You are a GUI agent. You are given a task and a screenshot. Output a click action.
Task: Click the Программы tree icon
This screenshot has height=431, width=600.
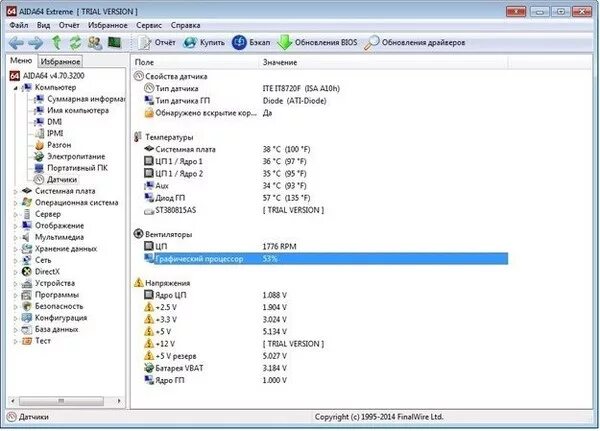(27, 295)
